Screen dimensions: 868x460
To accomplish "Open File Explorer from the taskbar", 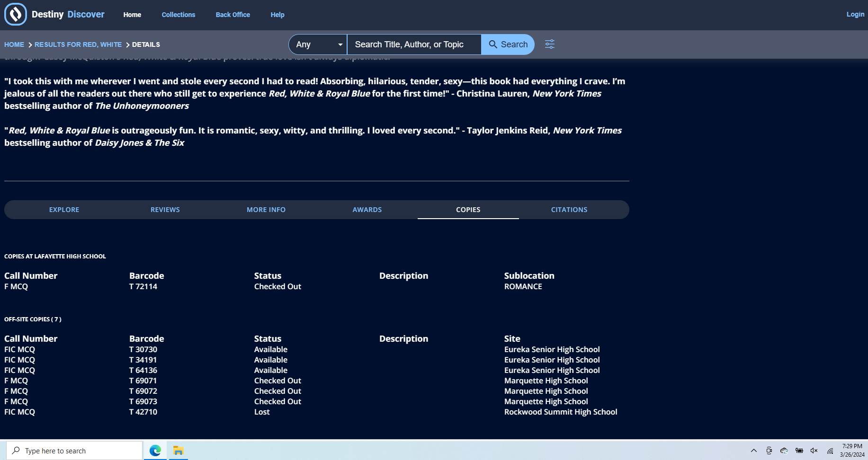I will (178, 451).
